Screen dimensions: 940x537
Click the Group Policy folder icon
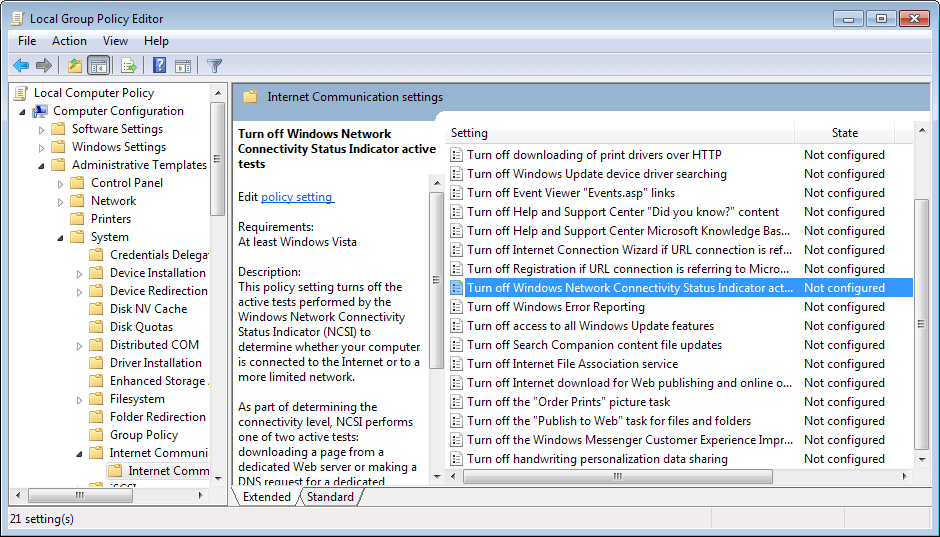[x=96, y=435]
